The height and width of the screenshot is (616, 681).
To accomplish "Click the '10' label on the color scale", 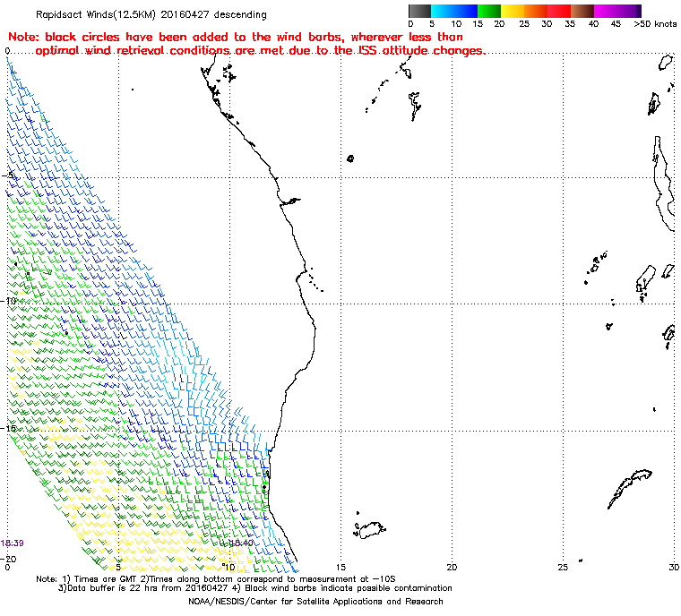I will click(456, 24).
